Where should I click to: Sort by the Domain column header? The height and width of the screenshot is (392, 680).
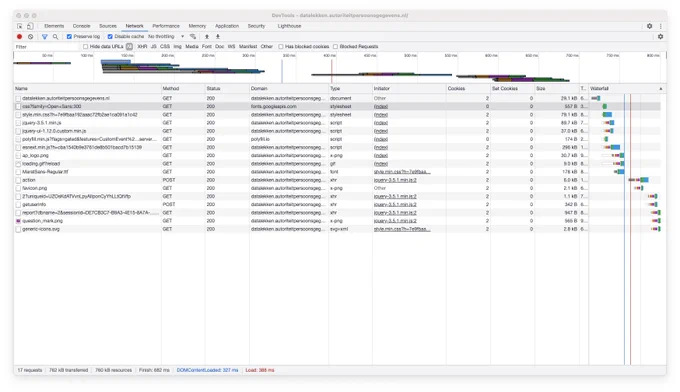click(288, 88)
